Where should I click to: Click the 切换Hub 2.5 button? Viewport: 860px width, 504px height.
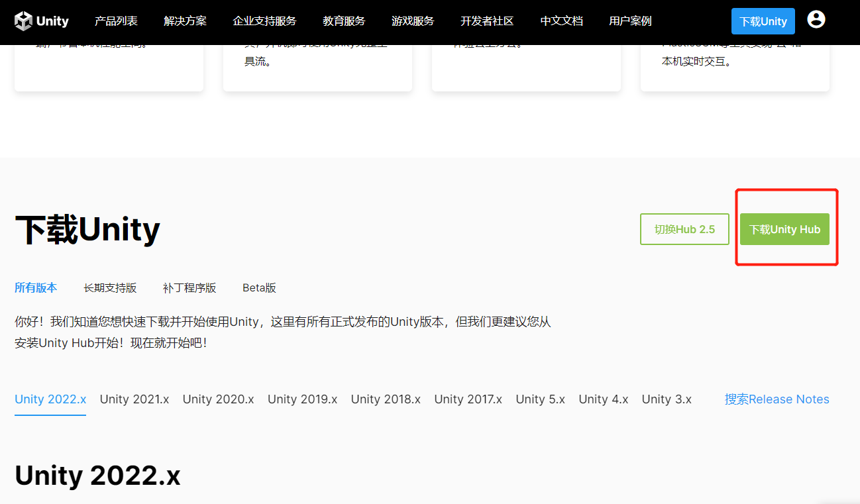(684, 229)
